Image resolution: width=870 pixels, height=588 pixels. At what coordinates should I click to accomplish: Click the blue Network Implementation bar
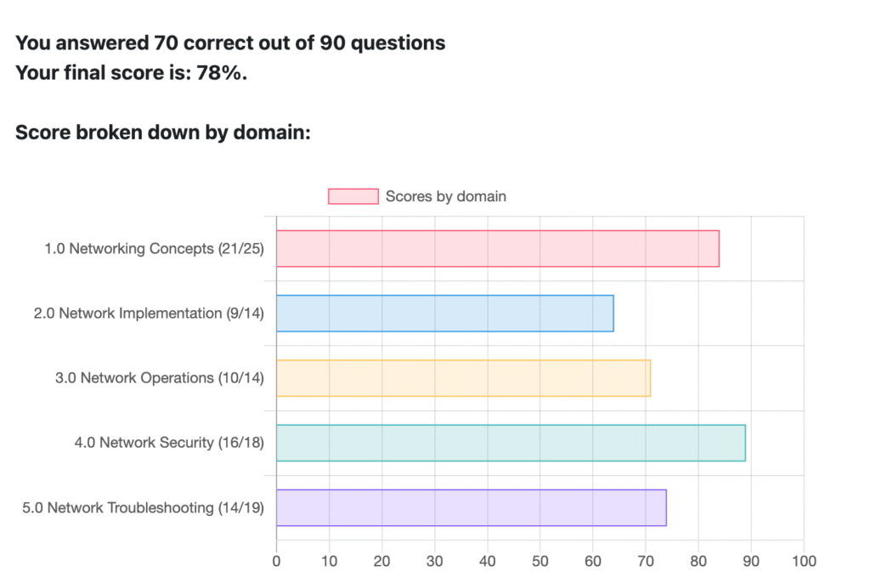(x=444, y=314)
